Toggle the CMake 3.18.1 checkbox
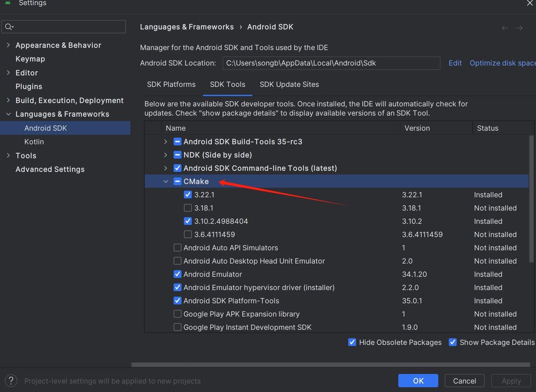The height and width of the screenshot is (392, 536). 188,208
